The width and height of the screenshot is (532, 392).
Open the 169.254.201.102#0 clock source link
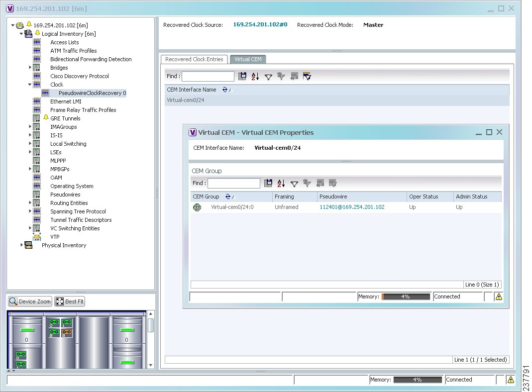tap(260, 24)
